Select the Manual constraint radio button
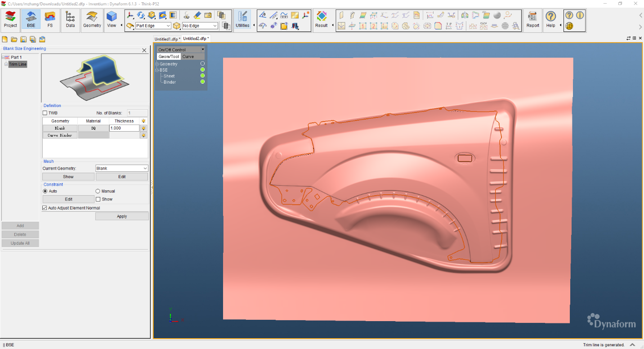Viewport: 644px width, 349px height. (97, 191)
